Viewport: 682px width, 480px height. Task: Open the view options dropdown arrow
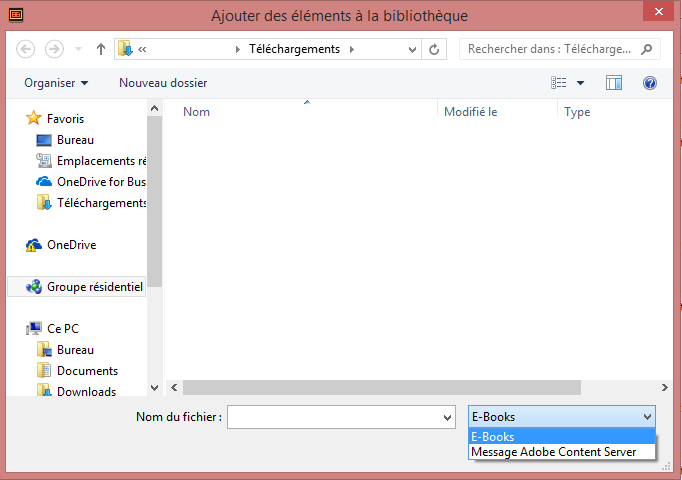coord(580,83)
